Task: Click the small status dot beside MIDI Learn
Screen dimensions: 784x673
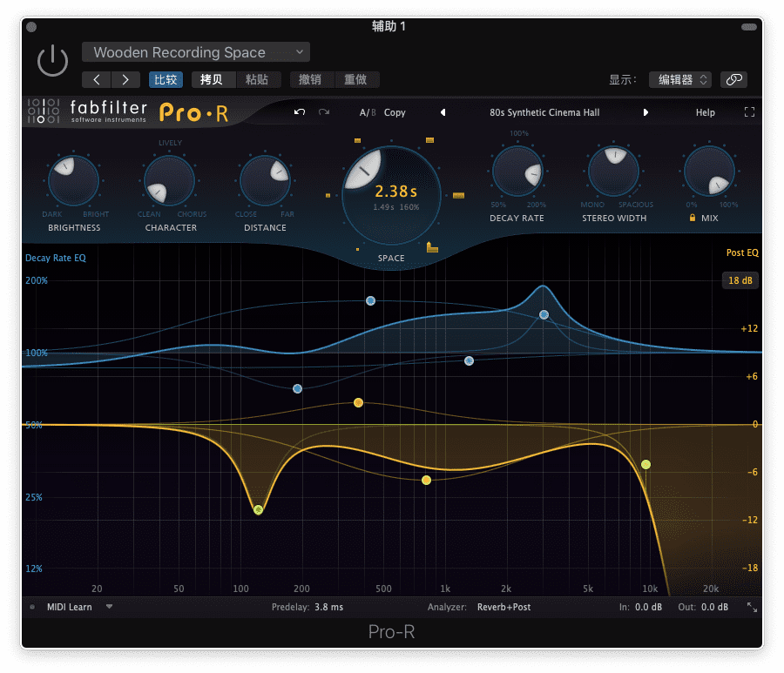Action: coord(32,607)
